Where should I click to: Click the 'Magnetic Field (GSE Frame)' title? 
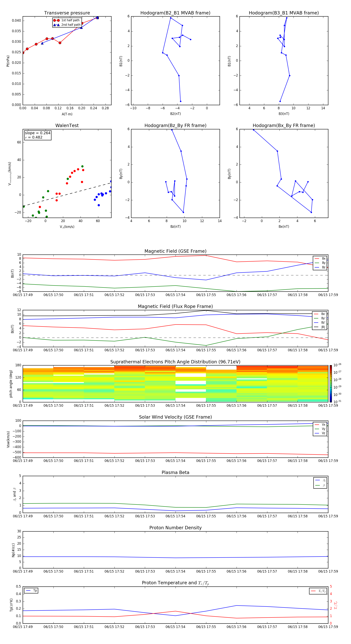tap(175, 251)
